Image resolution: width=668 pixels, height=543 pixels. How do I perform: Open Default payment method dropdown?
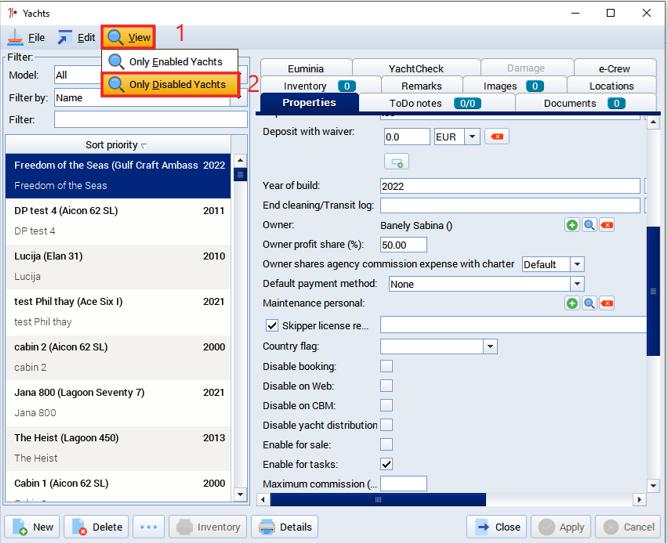(577, 284)
